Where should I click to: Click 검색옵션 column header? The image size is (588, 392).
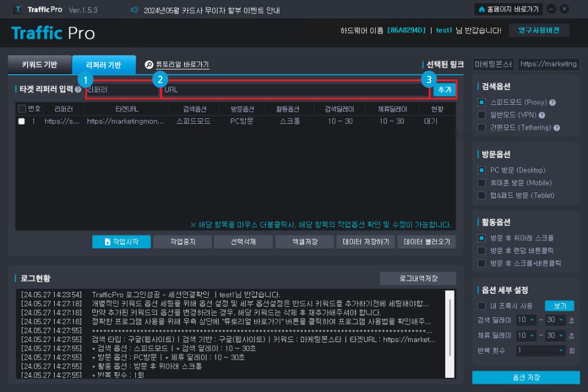194,109
